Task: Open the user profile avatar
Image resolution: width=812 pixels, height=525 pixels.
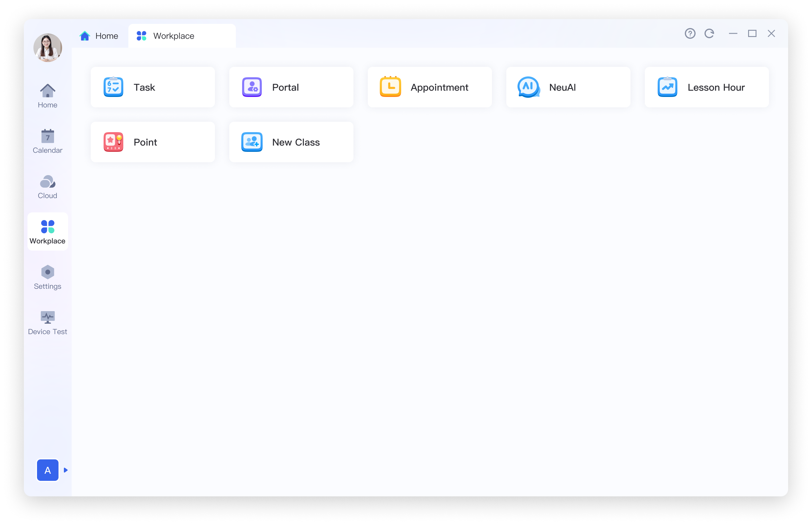Action: coord(47,48)
